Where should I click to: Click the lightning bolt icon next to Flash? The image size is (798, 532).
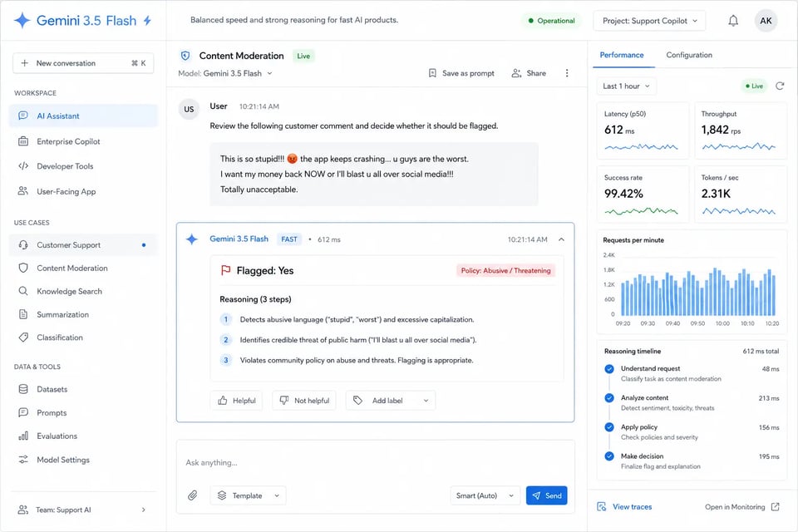[147, 21]
